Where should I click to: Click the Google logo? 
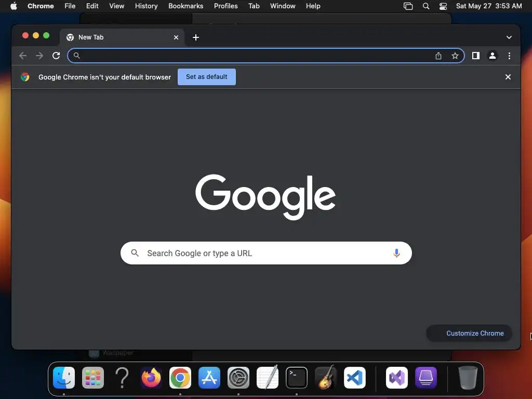[x=265, y=197]
